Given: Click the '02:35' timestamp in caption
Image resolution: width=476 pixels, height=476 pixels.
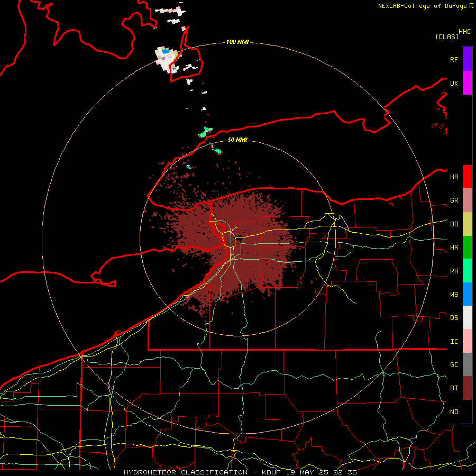Looking at the screenshot, I should coord(345,472).
